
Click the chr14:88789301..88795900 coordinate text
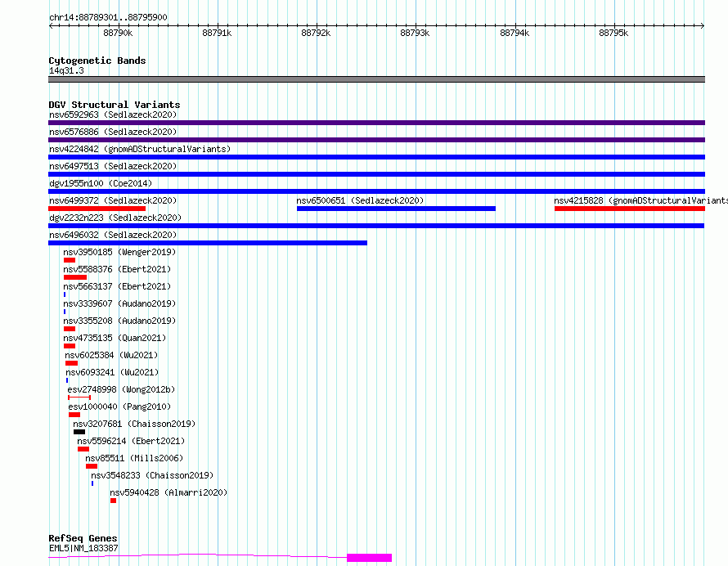point(108,17)
